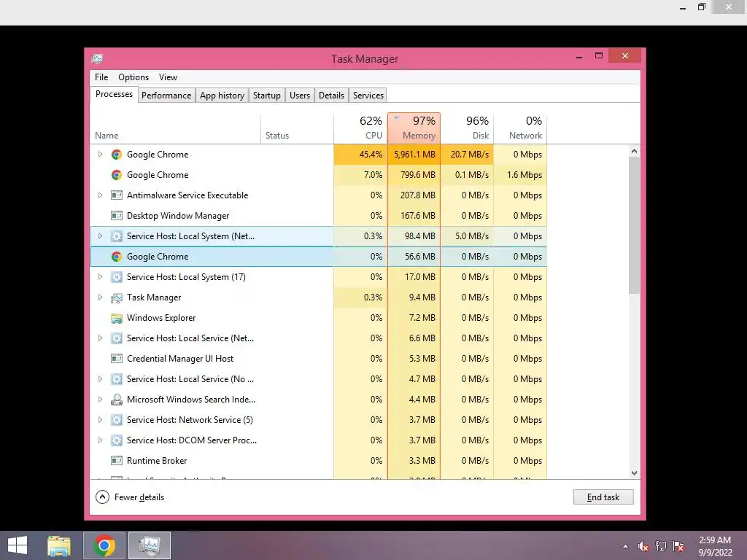Screen dimensions: 747x560
Task: Select the 45.4% CPU cell
Action: [360, 155]
